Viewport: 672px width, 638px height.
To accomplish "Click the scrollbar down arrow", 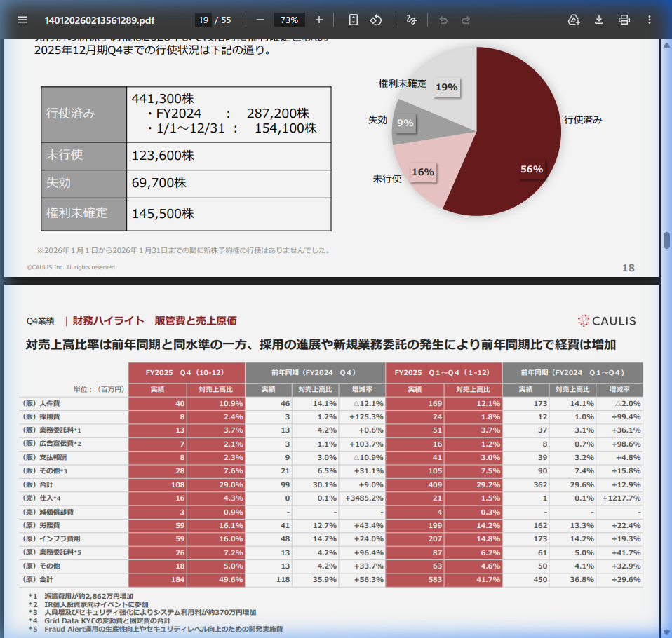I will coord(666,632).
